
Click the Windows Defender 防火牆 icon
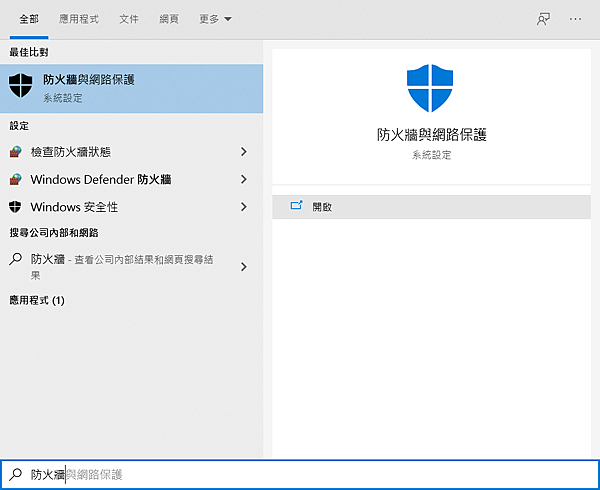(15, 179)
